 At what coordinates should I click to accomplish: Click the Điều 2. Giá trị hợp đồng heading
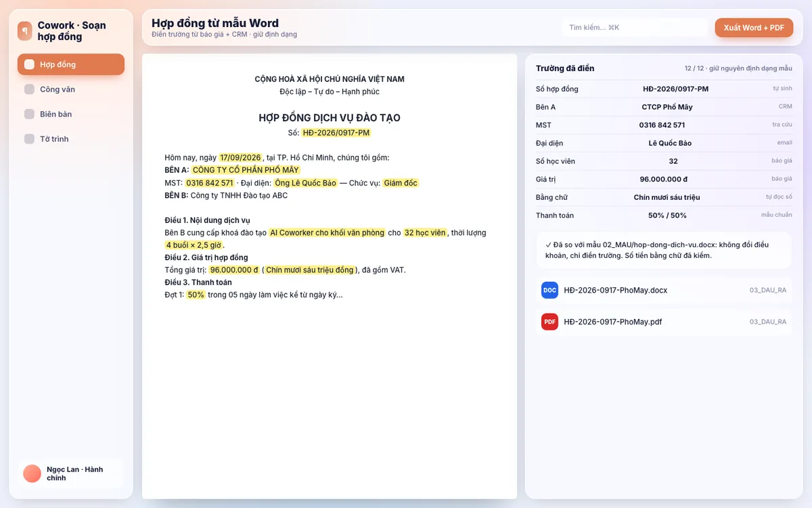(x=206, y=257)
